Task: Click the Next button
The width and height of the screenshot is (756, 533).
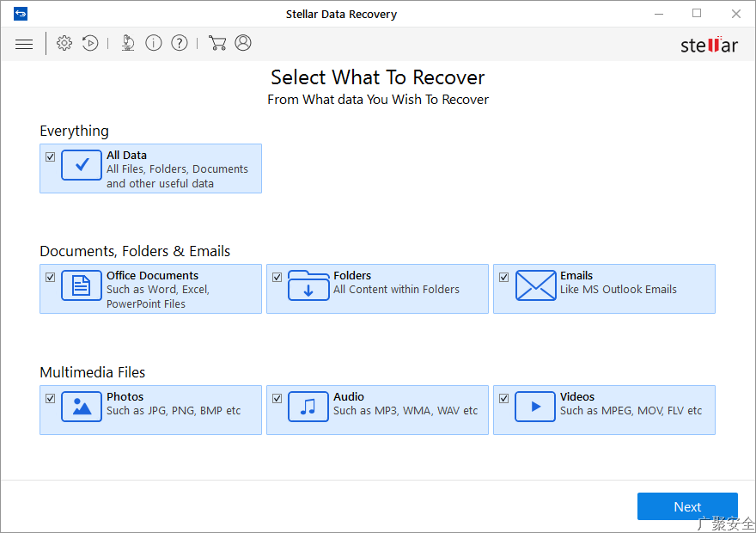Action: point(687,506)
